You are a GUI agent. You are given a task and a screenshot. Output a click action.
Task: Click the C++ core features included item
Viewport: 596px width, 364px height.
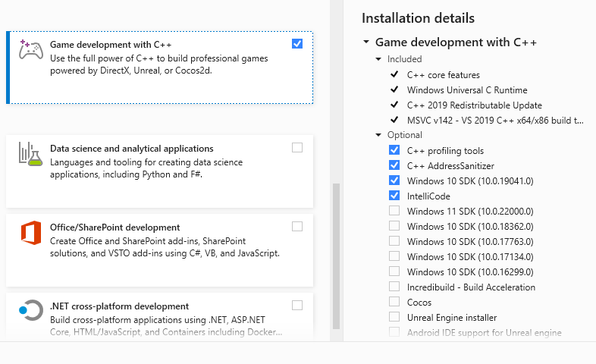(x=443, y=75)
